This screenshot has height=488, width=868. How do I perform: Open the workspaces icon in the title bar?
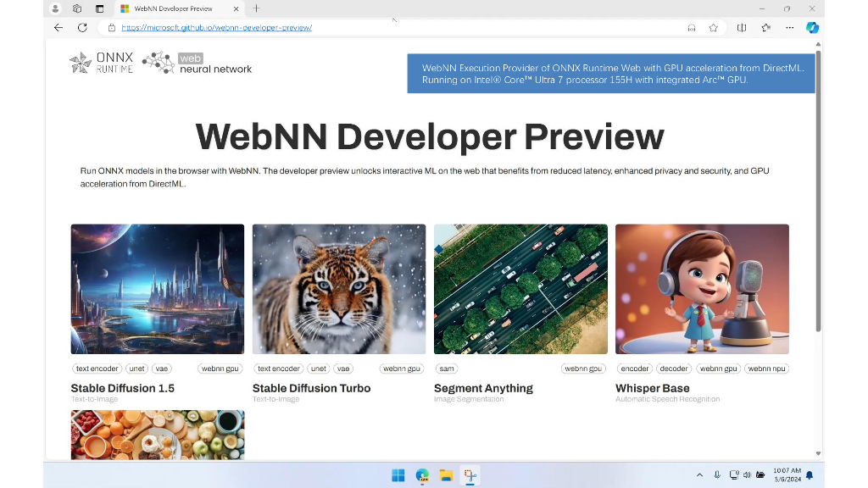[77, 8]
